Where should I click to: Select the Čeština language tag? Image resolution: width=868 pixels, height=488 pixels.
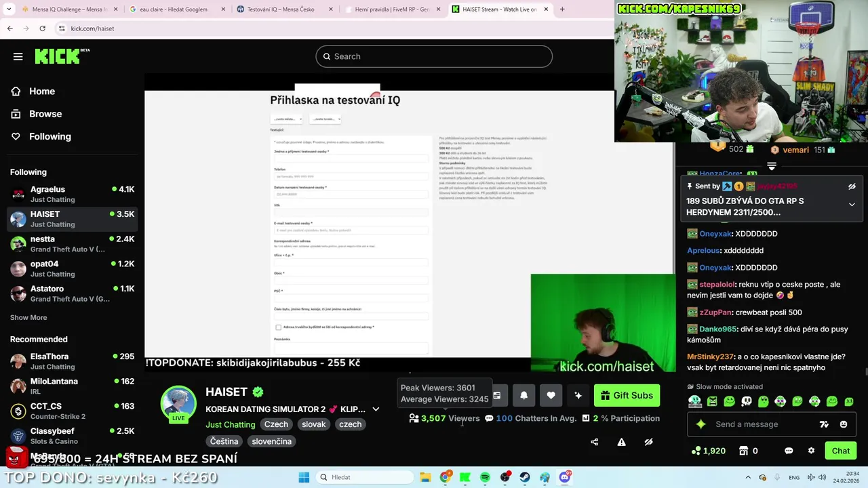pyautogui.click(x=224, y=441)
